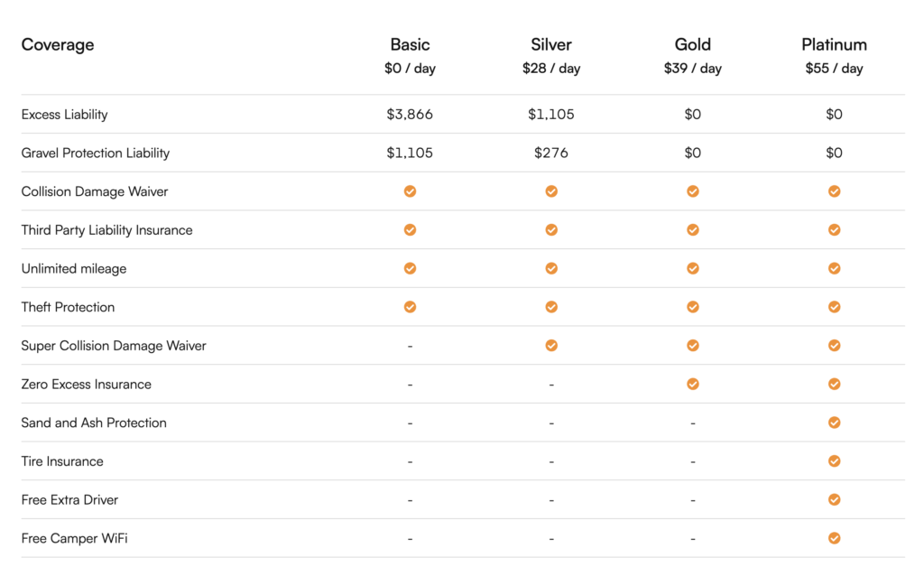This screenshot has width=924, height=576.
Task: Click Gold plan Zero Excess Insurance checkmark
Action: coord(693,384)
